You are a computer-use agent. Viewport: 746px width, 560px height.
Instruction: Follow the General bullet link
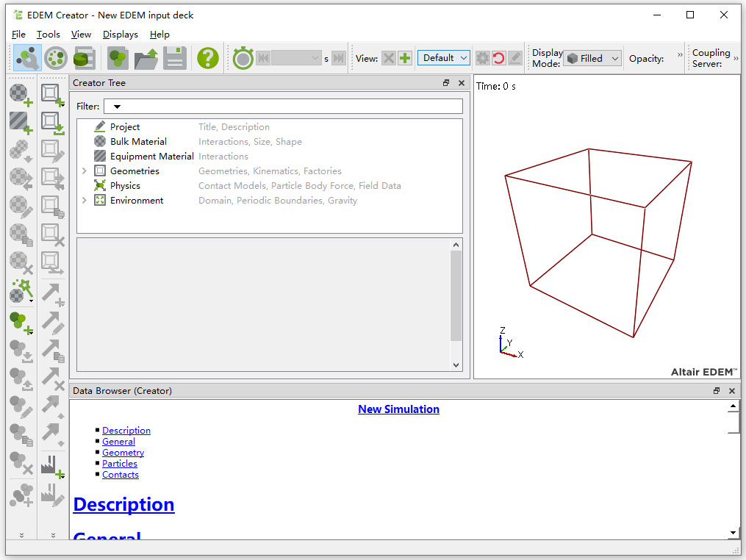(x=118, y=441)
